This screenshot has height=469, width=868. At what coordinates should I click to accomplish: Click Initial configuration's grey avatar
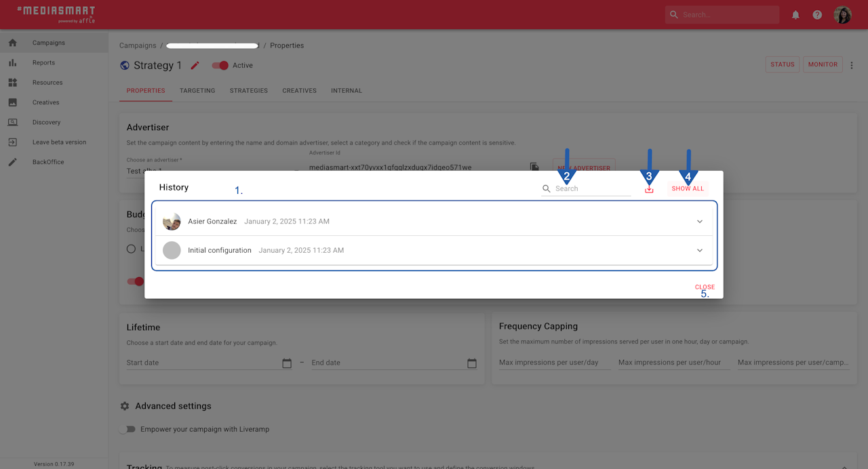pyautogui.click(x=172, y=250)
